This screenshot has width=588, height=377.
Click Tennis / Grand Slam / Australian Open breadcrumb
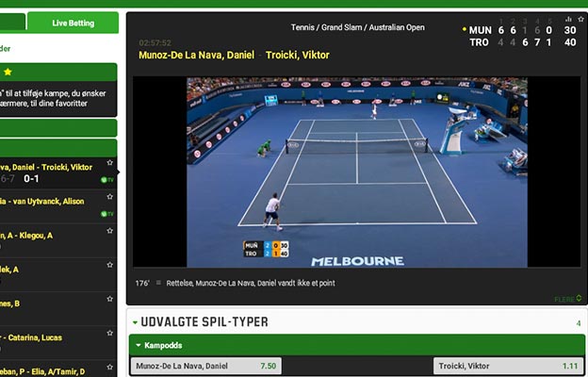[x=358, y=27]
